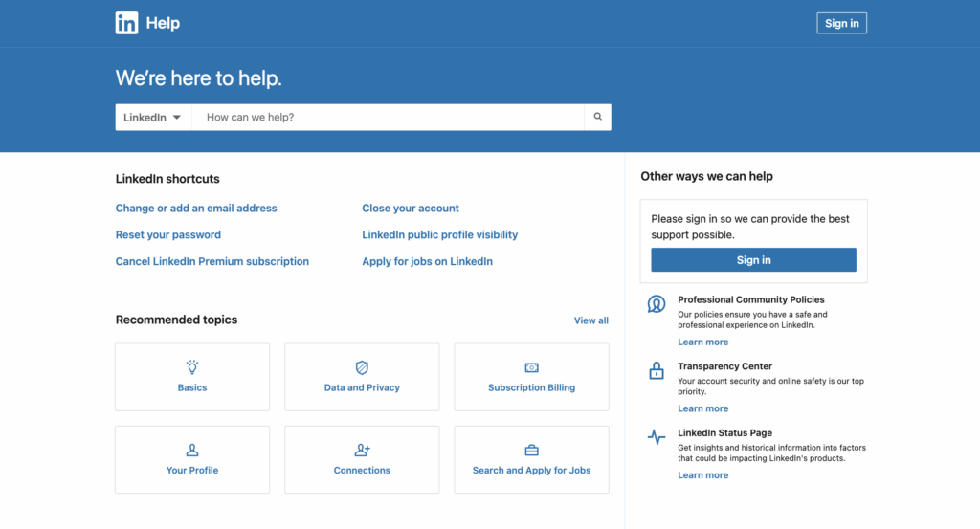Open the 'Close your account' shortcut
Image resolution: width=980 pixels, height=529 pixels.
(x=410, y=208)
